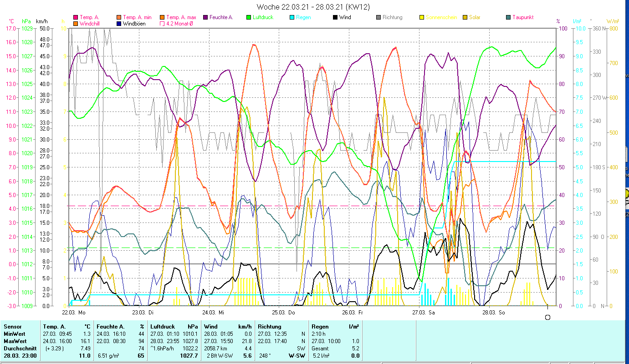This screenshot has height=364, width=629.
Task: Click the '26.03. Fr' date on the time axis
Action: click(x=353, y=313)
